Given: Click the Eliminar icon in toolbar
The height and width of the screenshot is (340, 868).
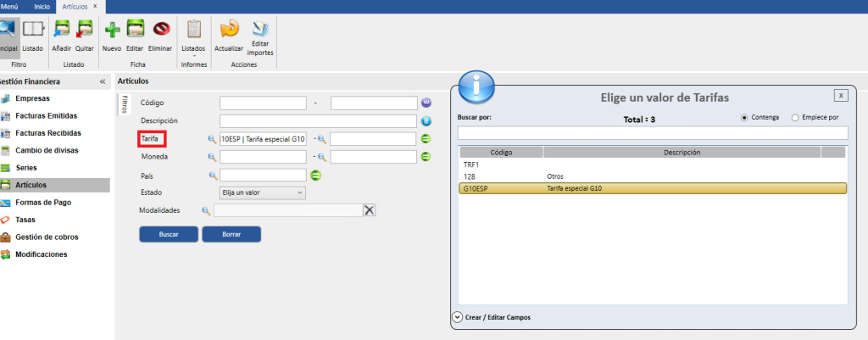Looking at the screenshot, I should (x=160, y=30).
